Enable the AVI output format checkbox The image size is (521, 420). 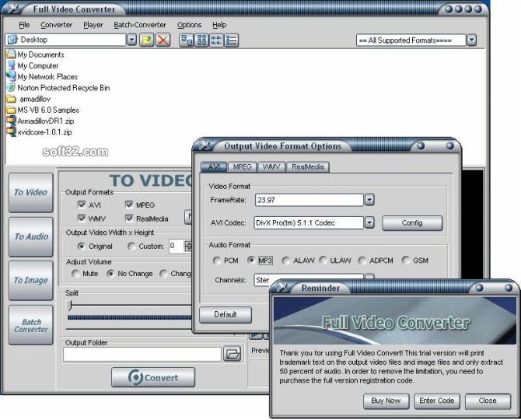[82, 205]
